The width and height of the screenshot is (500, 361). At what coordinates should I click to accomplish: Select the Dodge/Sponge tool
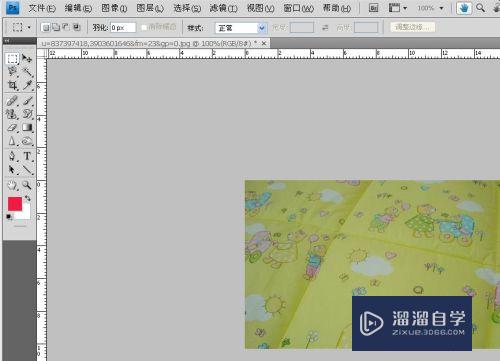pos(27,141)
